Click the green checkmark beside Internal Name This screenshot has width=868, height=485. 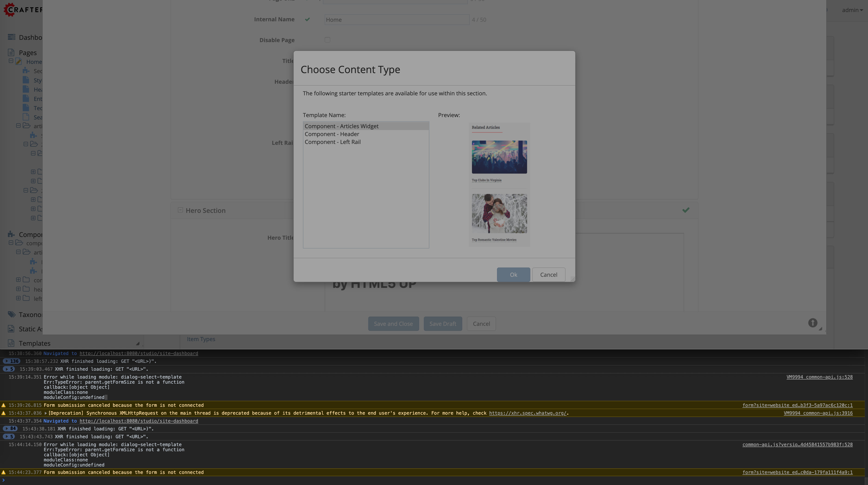pyautogui.click(x=307, y=19)
